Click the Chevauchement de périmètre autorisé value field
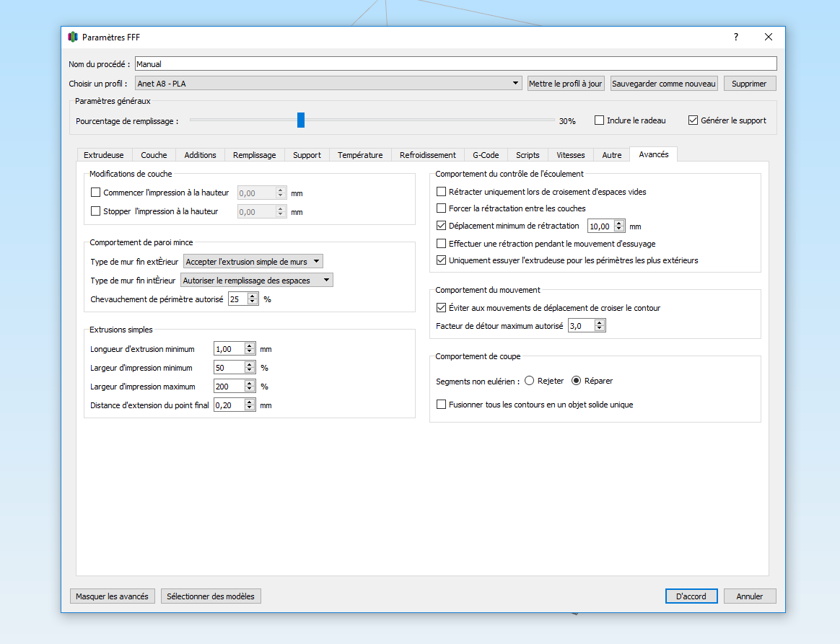 [x=238, y=299]
